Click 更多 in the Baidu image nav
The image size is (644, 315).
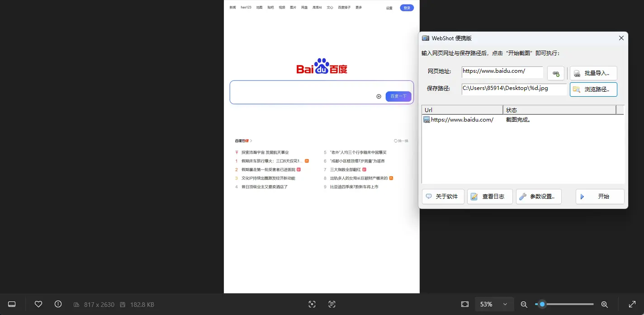359,7
